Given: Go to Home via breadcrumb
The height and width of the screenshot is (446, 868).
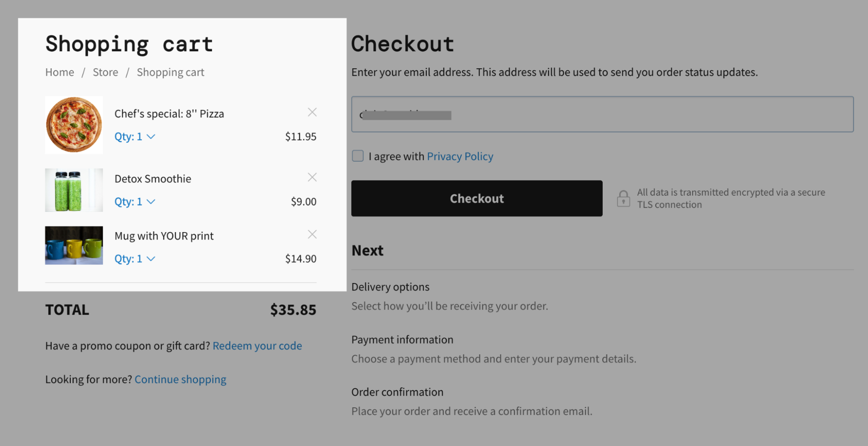Looking at the screenshot, I should (59, 72).
